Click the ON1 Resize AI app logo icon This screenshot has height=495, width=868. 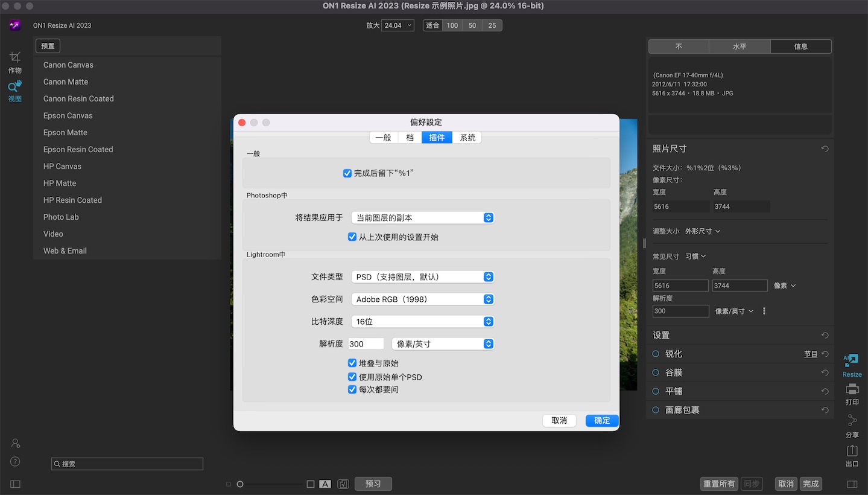tap(15, 25)
